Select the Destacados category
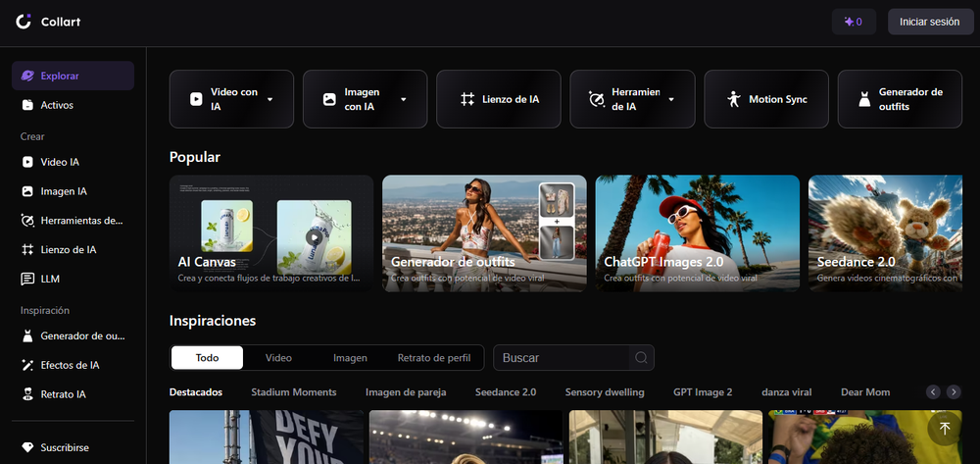This screenshot has width=980, height=464. [196, 392]
